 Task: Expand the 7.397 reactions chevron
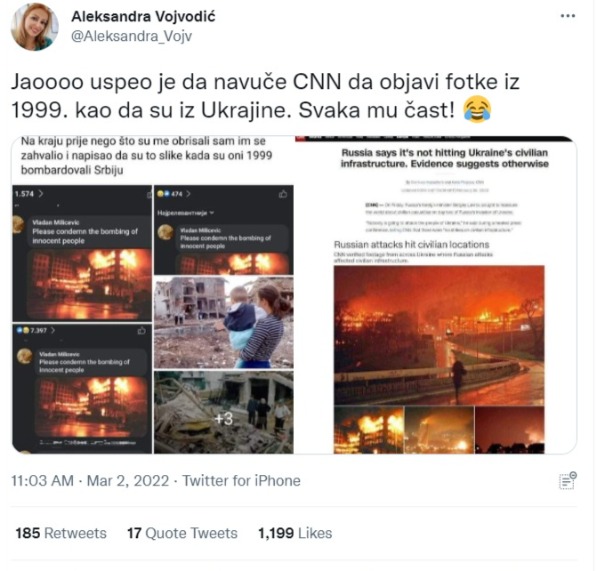[x=53, y=330]
